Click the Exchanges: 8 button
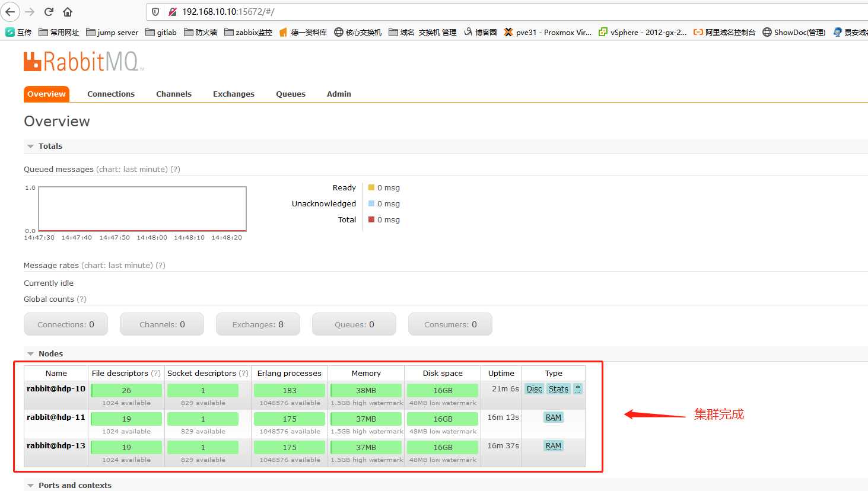This screenshot has width=868, height=491. 258,324
